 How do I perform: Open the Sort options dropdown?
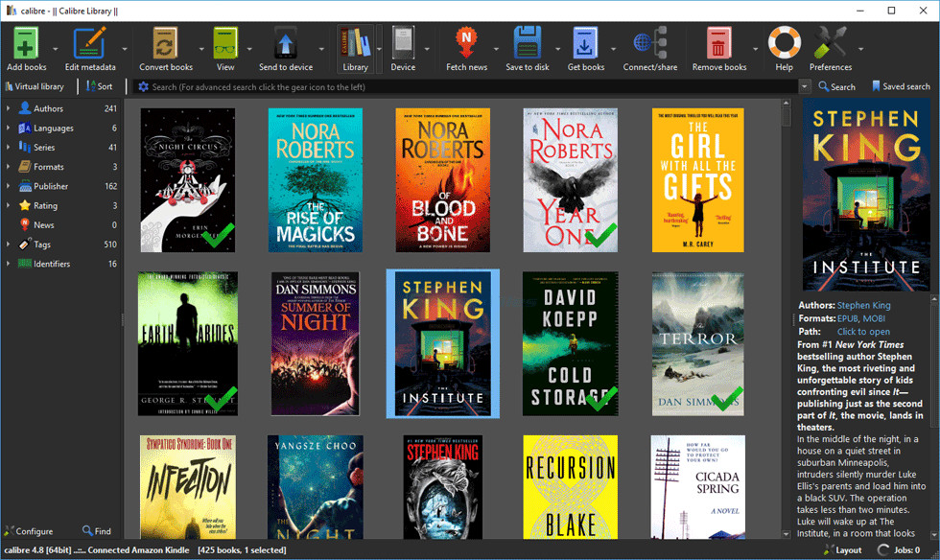(100, 85)
